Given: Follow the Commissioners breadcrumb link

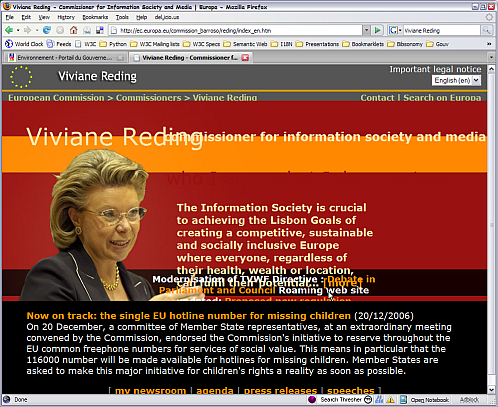Looking at the screenshot, I should click(149, 98).
